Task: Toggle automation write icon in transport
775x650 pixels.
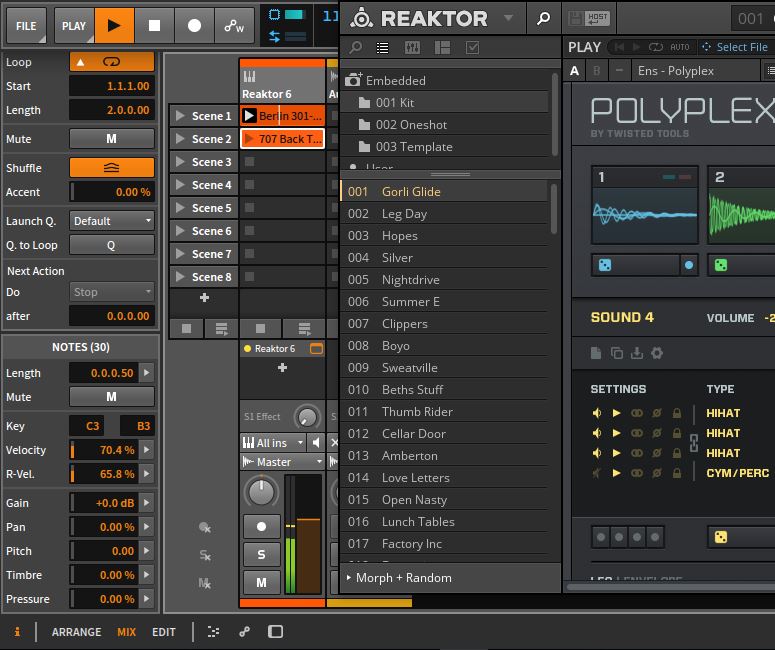Action: pos(234,25)
